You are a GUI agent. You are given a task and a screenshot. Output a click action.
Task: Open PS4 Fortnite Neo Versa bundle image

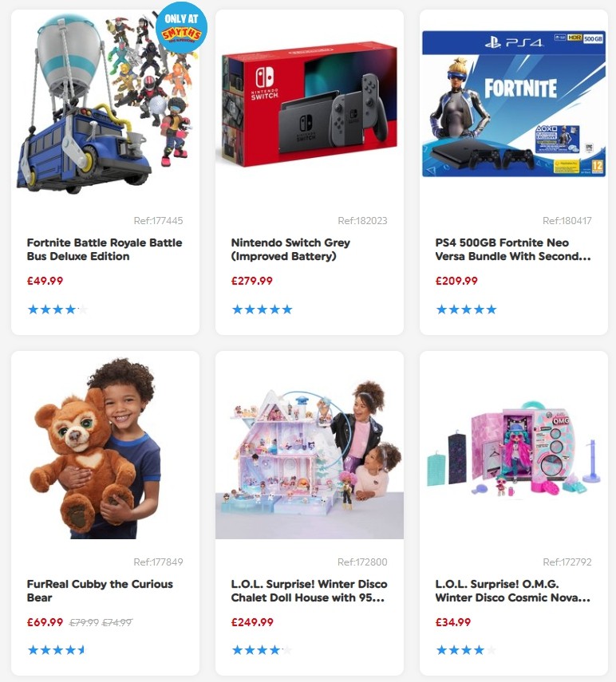click(514, 104)
